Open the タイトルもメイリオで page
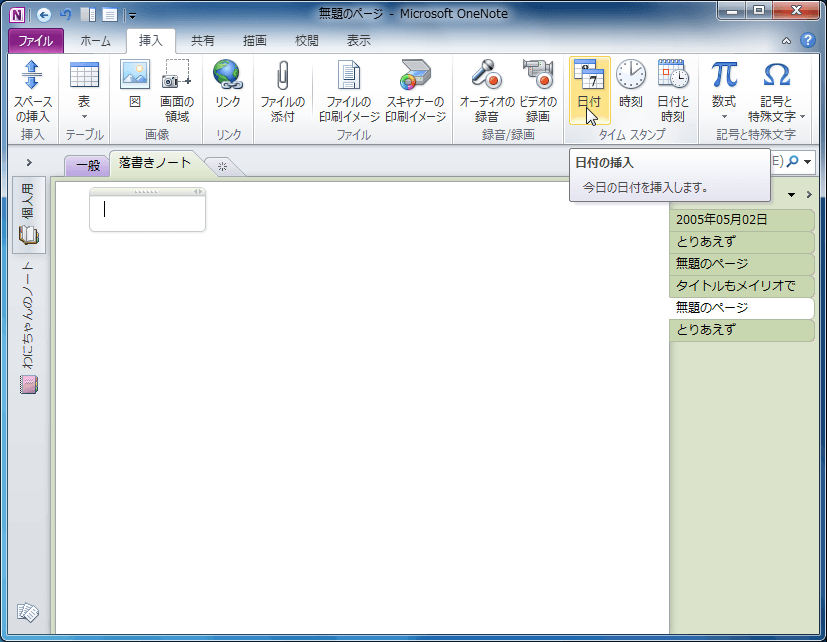This screenshot has height=642, width=827. (x=742, y=286)
